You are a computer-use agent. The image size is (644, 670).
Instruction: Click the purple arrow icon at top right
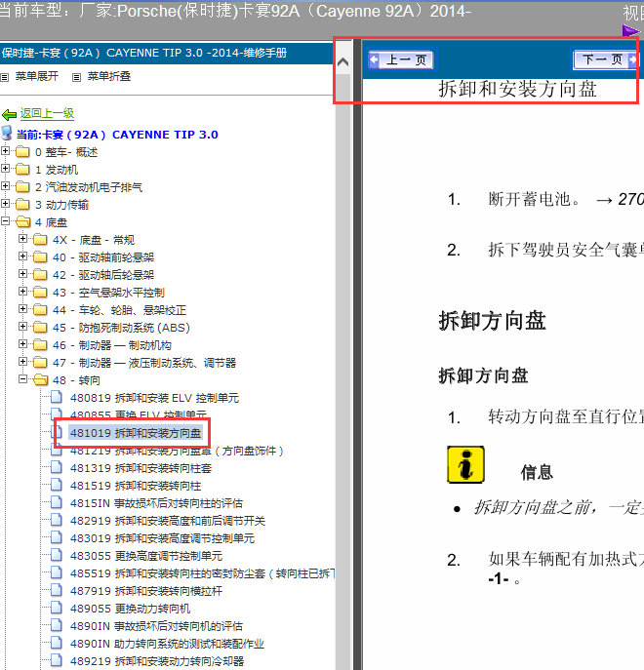(x=631, y=30)
